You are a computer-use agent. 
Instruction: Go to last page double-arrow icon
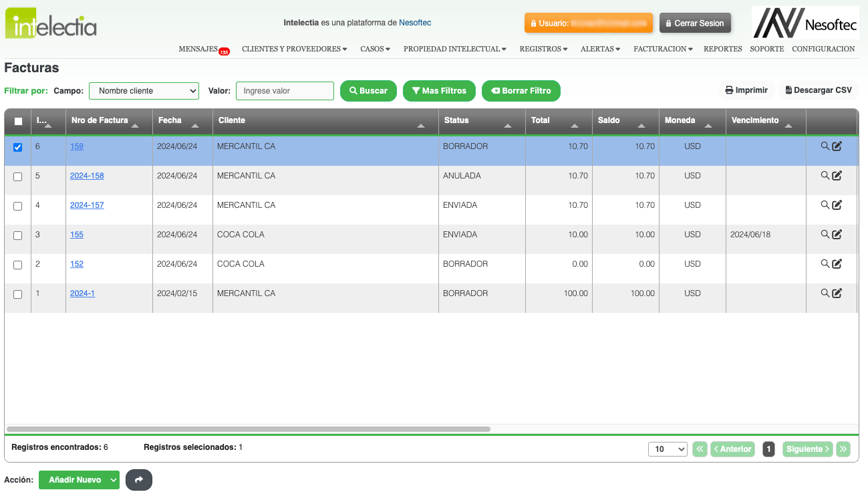pyautogui.click(x=843, y=449)
